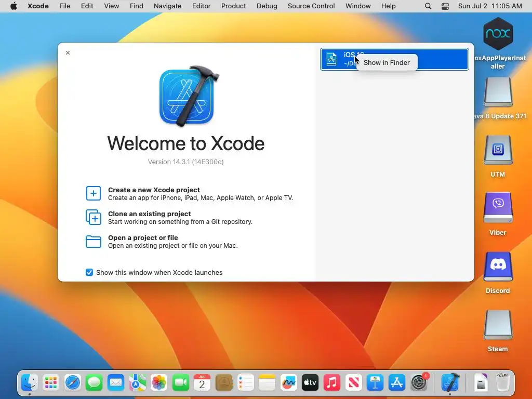532x399 pixels.
Task: Open the File menu
Action: [x=64, y=6]
